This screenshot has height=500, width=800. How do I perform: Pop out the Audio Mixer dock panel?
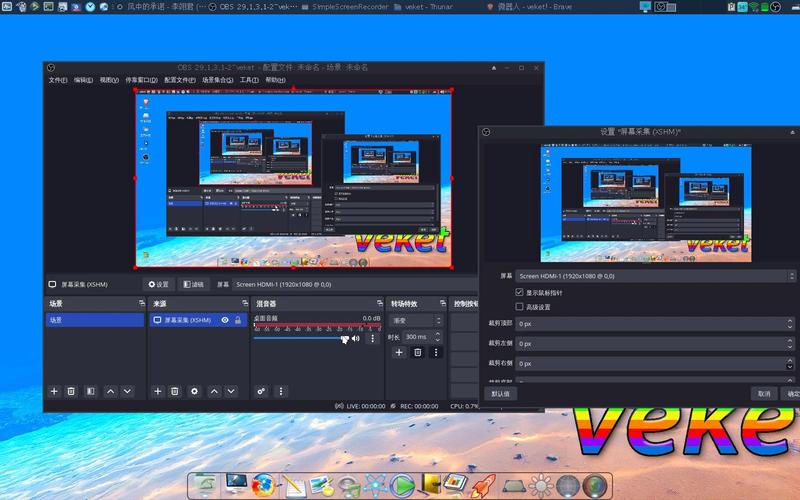[x=380, y=303]
